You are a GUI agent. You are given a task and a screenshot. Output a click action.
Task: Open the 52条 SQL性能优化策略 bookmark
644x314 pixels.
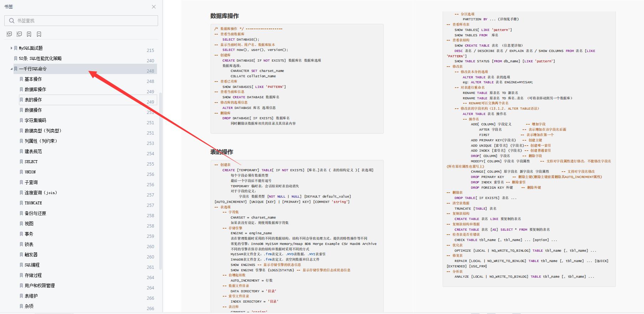pos(40,58)
